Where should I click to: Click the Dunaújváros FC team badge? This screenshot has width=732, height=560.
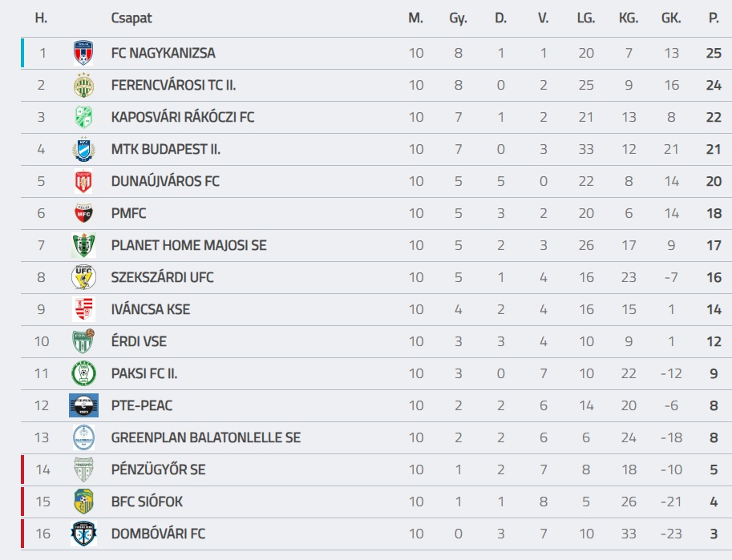point(83,182)
